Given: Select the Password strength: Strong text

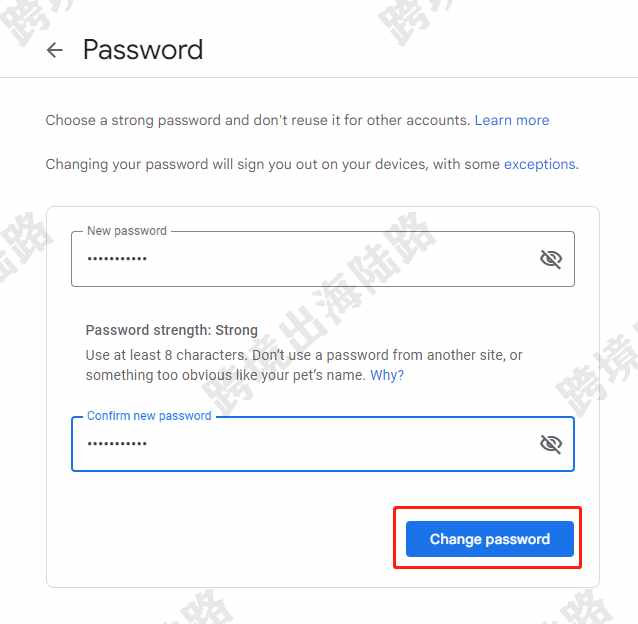Looking at the screenshot, I should 171,330.
